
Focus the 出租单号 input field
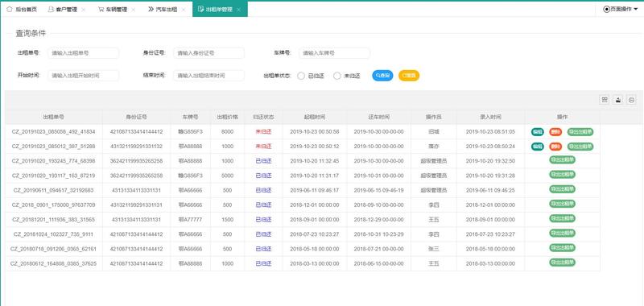click(x=84, y=53)
